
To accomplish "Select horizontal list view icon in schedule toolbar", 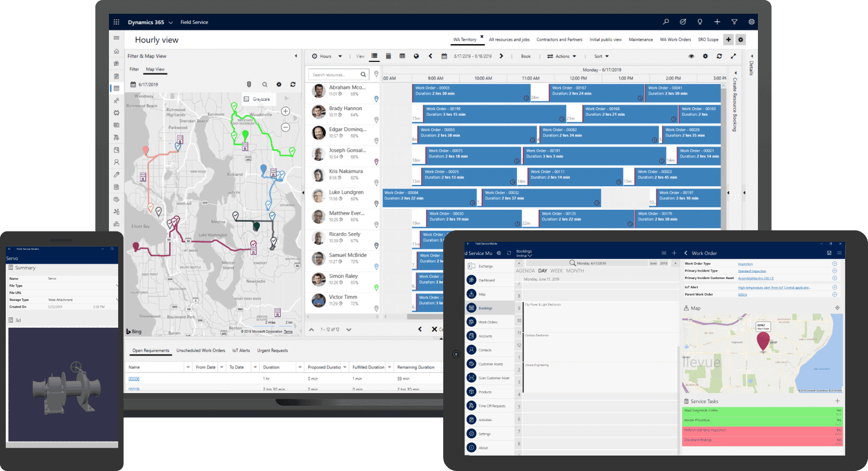I will [x=374, y=56].
